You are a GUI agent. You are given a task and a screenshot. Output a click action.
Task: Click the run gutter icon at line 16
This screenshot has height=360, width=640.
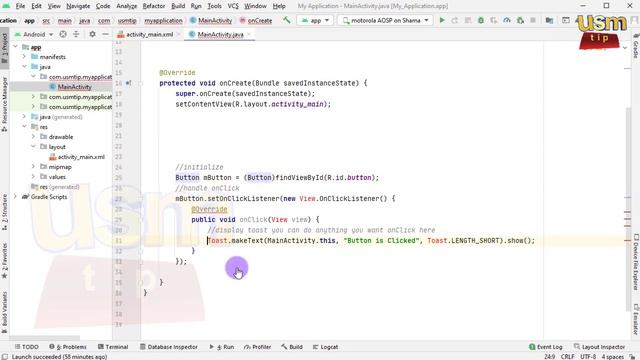pyautogui.click(x=129, y=83)
